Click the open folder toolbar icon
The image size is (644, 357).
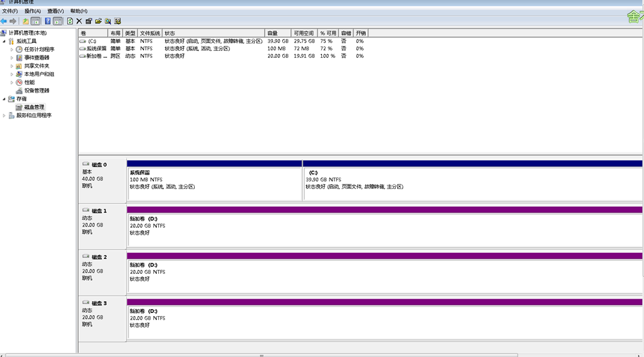[x=98, y=21]
